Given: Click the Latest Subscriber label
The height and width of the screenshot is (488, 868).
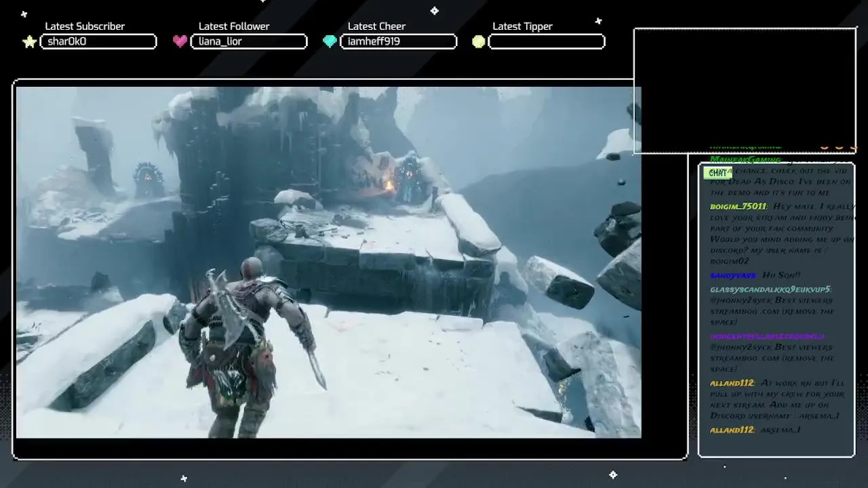Looking at the screenshot, I should coord(85,26).
